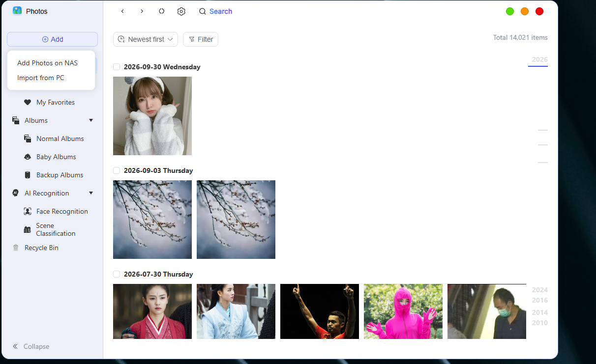Image resolution: width=596 pixels, height=364 pixels.
Task: Jump to 2010 on the timeline
Action: click(x=539, y=323)
